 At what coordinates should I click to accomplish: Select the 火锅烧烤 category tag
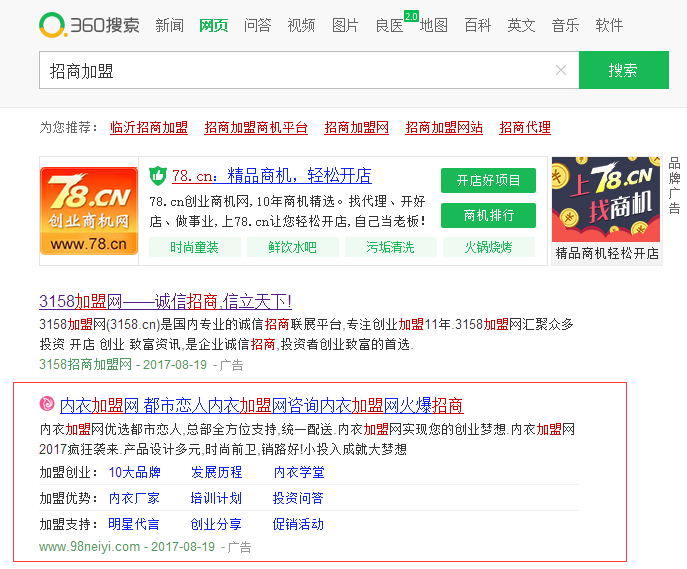coord(489,247)
